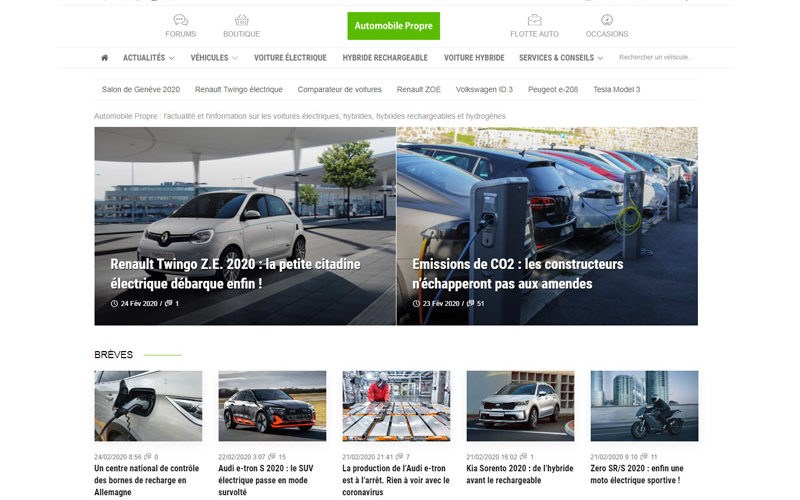Viewport: 800px width, 500px height.
Task: Click clock icon beside 24 Fév 2020
Action: (x=114, y=304)
